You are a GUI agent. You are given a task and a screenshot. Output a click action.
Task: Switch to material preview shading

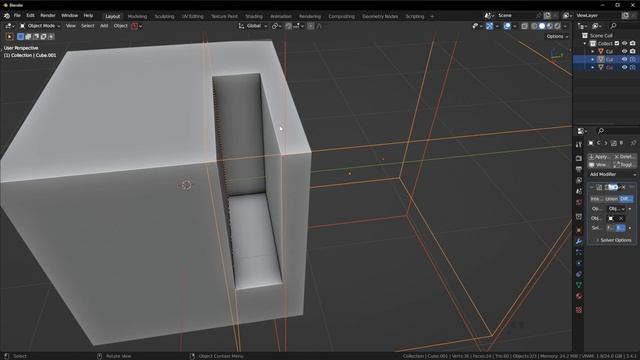coord(549,26)
